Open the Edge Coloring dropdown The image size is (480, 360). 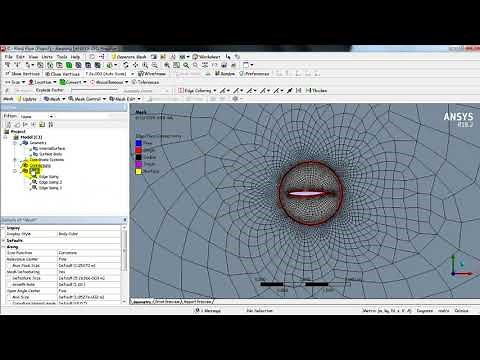click(x=197, y=90)
